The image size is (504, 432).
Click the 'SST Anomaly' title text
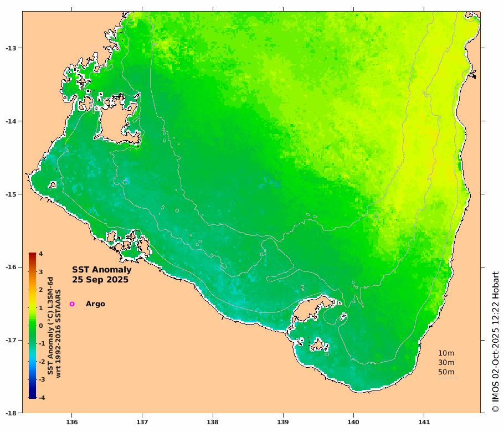coord(101,270)
